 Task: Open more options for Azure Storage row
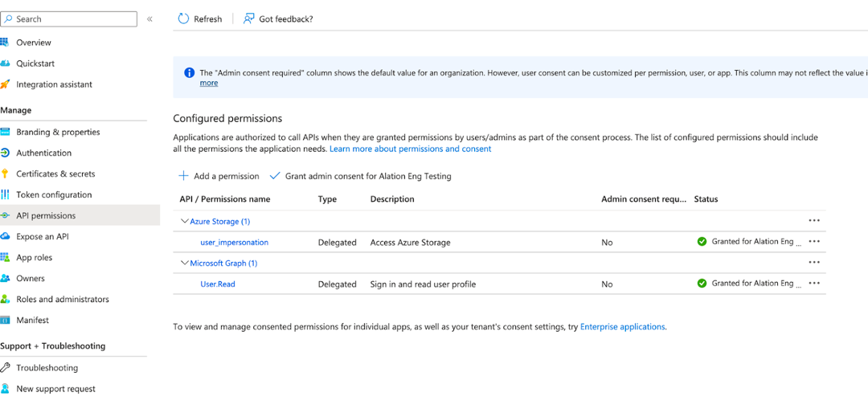click(813, 220)
